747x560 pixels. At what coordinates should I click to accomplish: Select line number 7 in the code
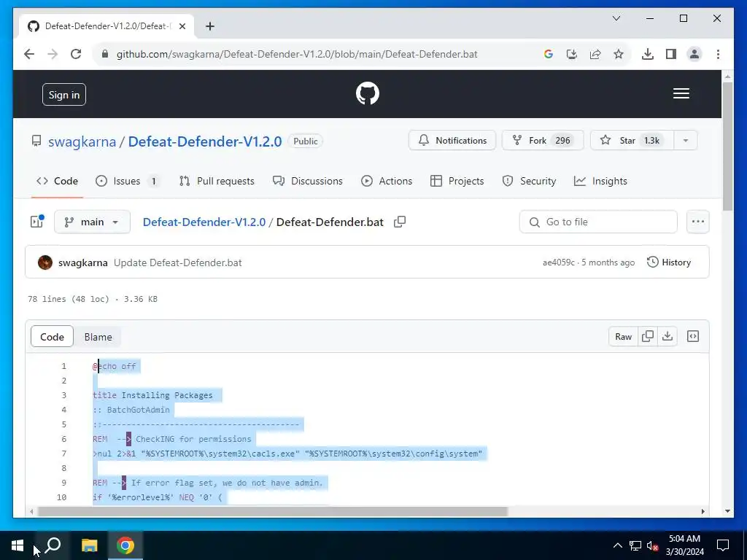tap(64, 454)
